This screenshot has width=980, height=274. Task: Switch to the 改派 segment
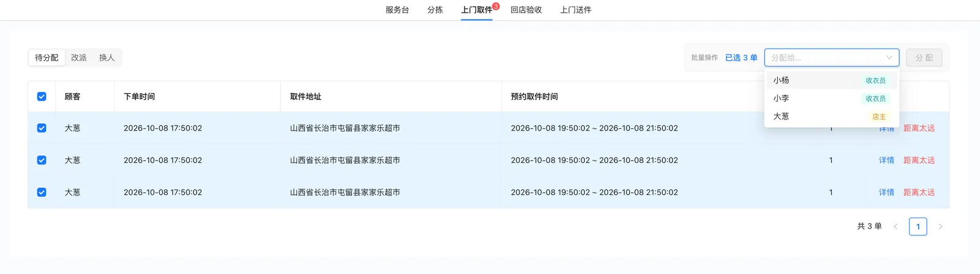pos(78,58)
